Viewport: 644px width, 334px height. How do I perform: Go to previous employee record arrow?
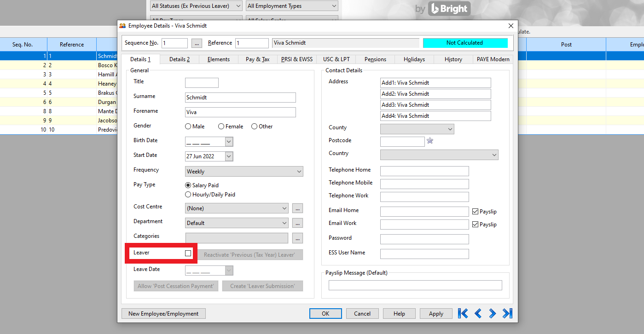pos(478,314)
